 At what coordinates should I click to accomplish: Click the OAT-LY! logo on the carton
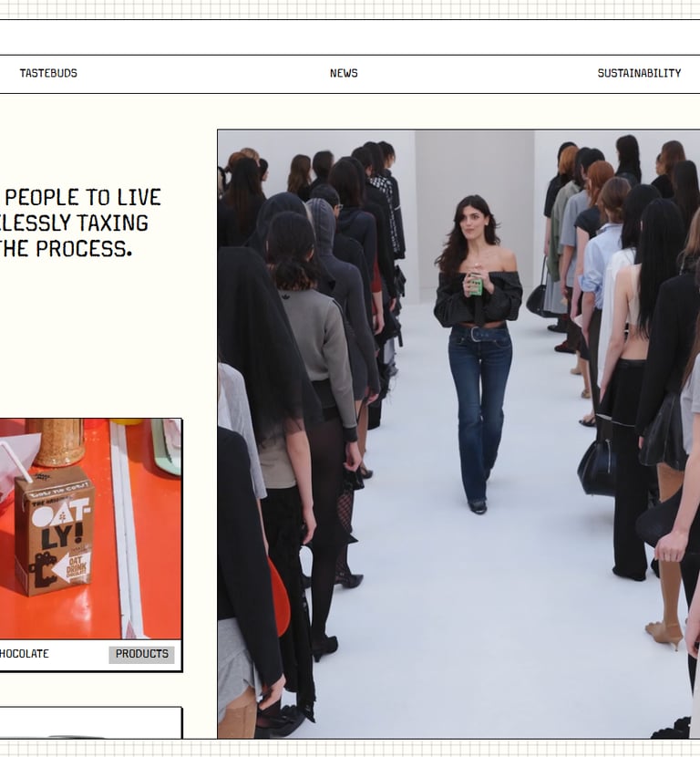[61, 524]
